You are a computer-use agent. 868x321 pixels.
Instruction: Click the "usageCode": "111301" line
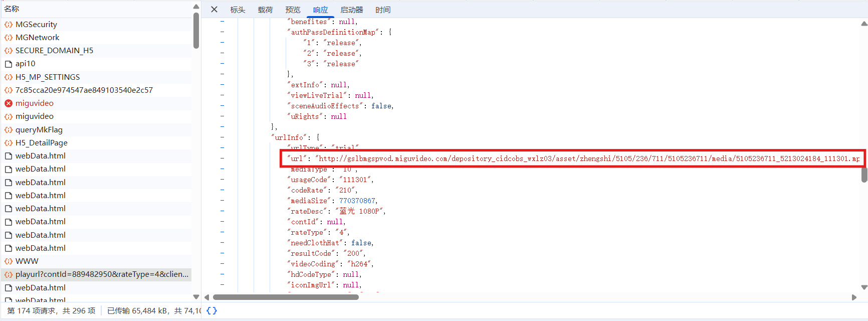coord(330,180)
